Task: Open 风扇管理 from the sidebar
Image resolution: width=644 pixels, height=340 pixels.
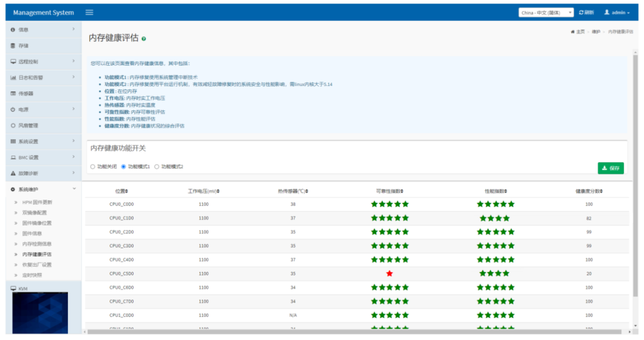Action: (x=27, y=126)
